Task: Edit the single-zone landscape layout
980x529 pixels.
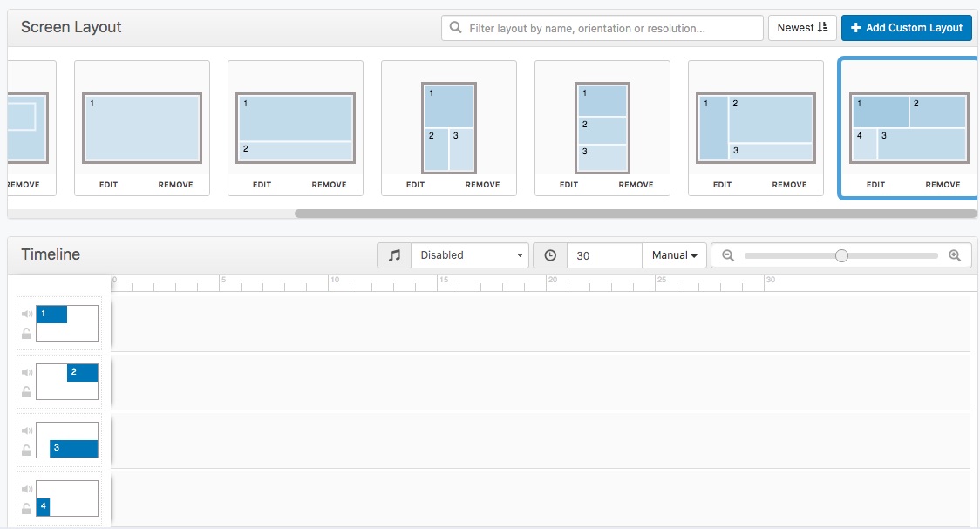Action: pos(108,184)
